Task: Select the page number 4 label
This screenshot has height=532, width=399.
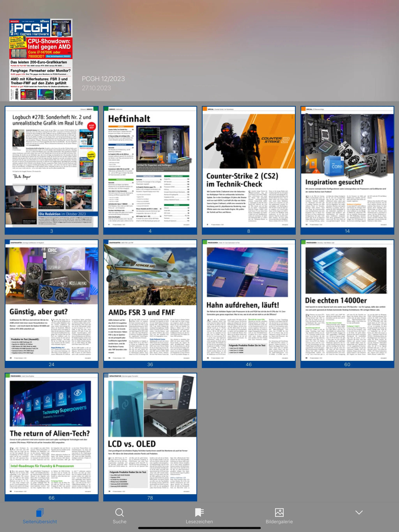Action: coord(150,231)
